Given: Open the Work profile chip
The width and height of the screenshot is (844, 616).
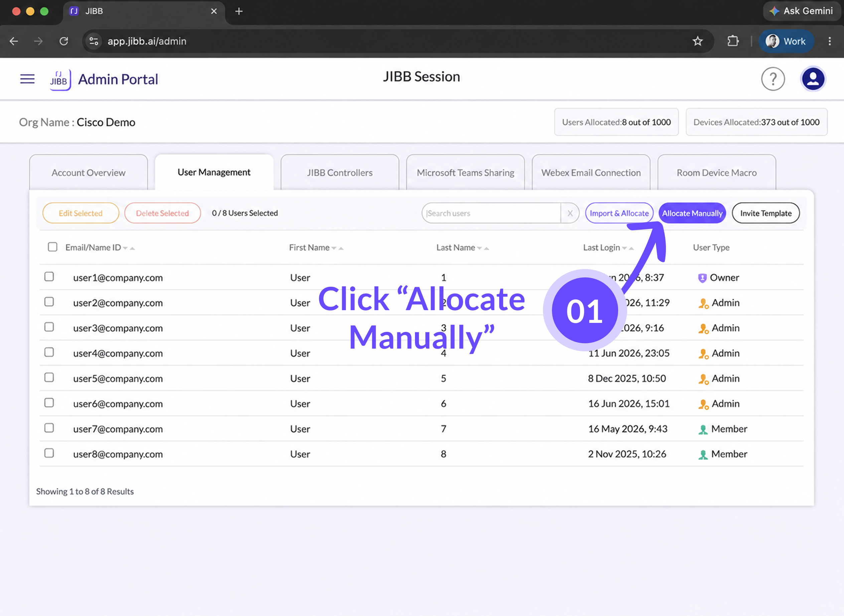Looking at the screenshot, I should click(786, 41).
